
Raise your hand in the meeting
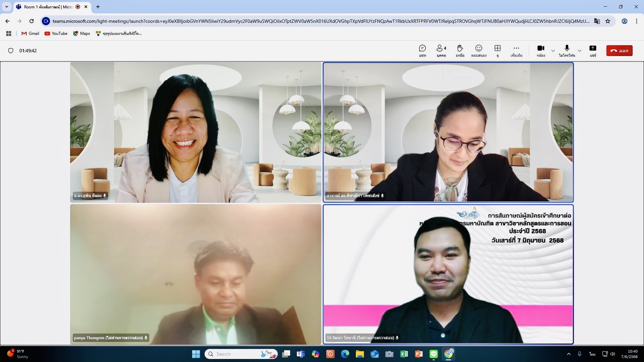point(460,51)
